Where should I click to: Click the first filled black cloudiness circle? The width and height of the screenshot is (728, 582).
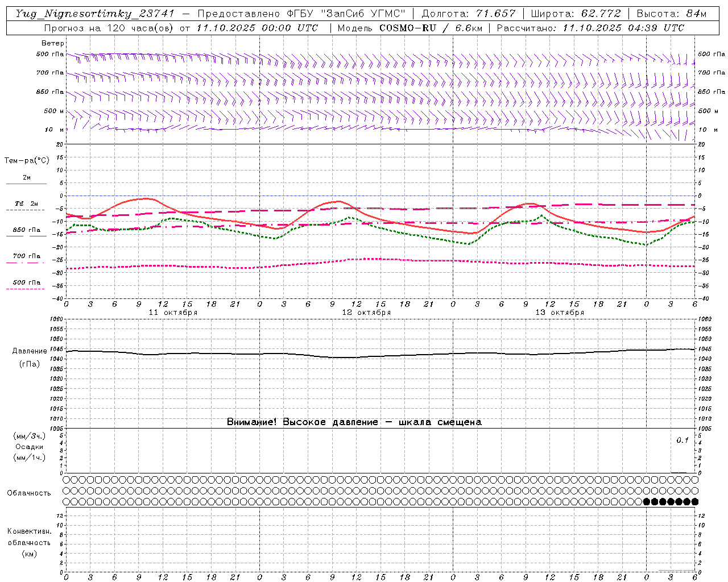(646, 501)
